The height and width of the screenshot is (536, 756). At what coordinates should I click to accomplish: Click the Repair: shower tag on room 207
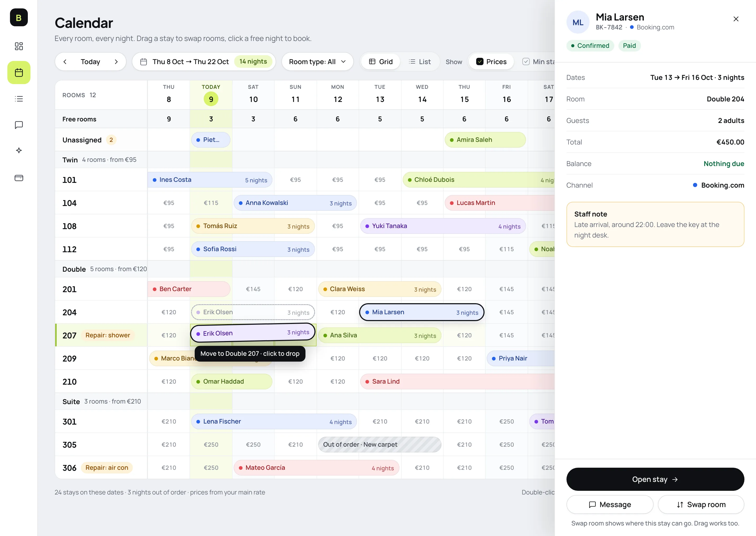click(x=108, y=335)
